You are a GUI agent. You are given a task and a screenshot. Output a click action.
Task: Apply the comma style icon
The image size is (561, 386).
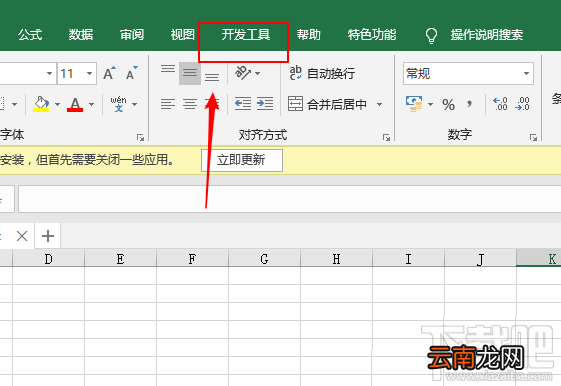click(x=469, y=104)
